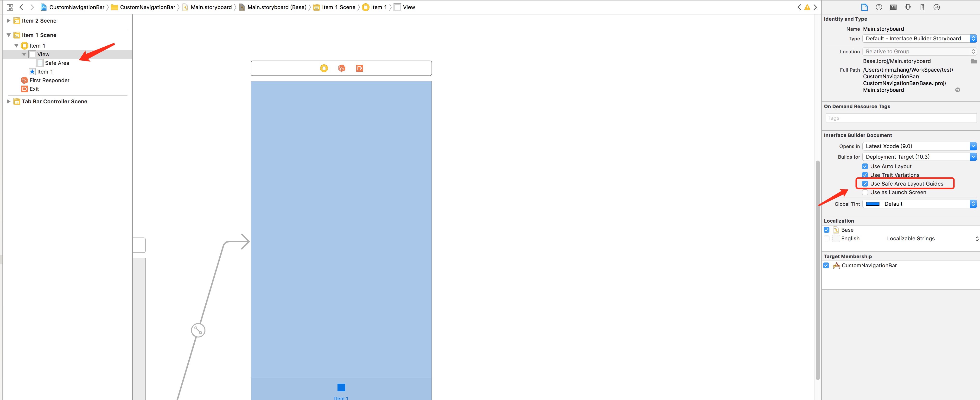Select Item 1 Scene title row
The image size is (980, 400).
pyautogui.click(x=39, y=35)
